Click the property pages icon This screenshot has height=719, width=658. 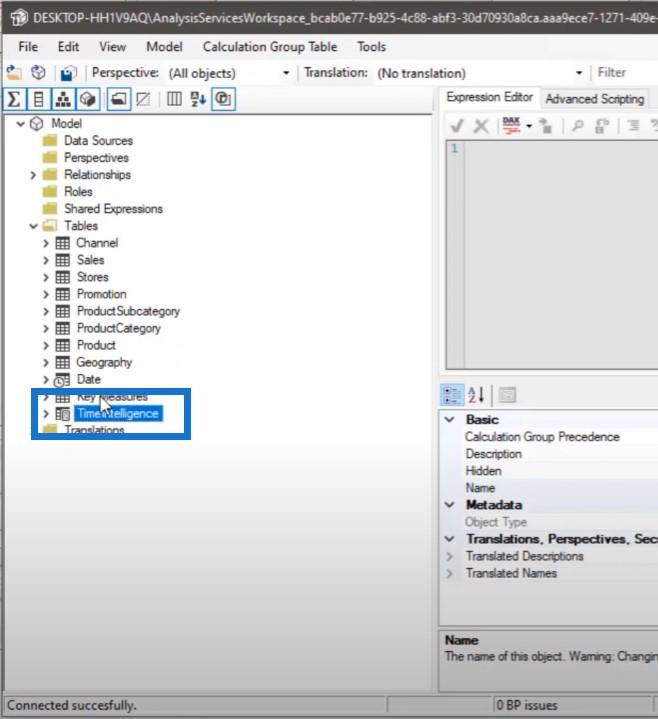coord(507,395)
